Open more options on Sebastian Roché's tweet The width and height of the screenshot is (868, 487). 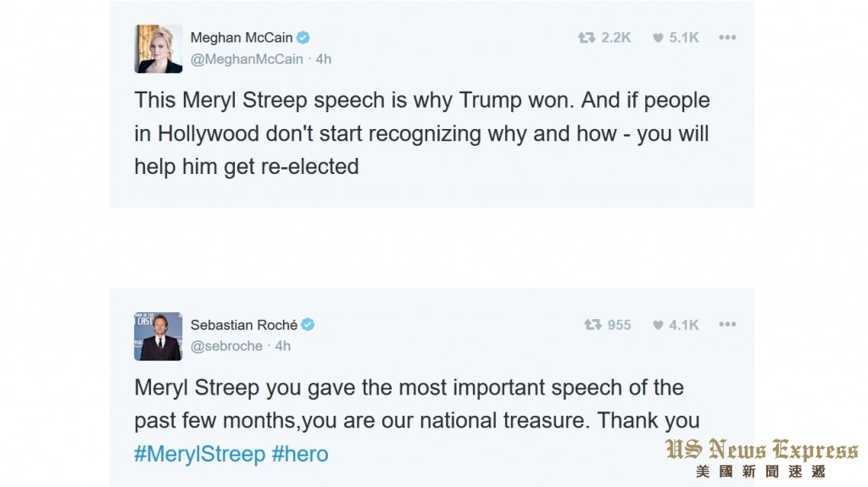point(727,325)
